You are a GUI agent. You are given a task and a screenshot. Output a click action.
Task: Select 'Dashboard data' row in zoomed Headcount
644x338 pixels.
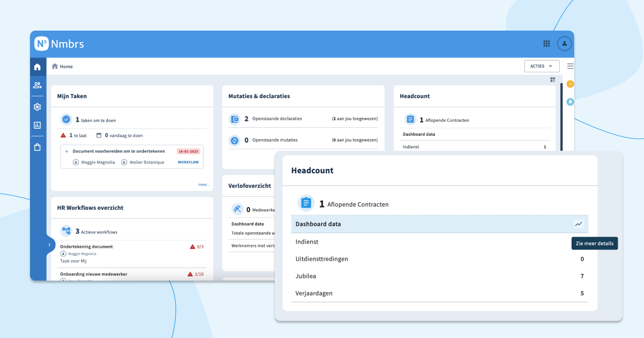click(440, 224)
